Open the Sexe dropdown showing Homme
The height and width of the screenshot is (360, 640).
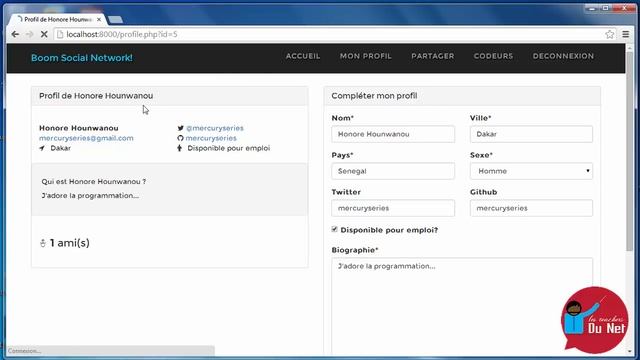(531, 171)
